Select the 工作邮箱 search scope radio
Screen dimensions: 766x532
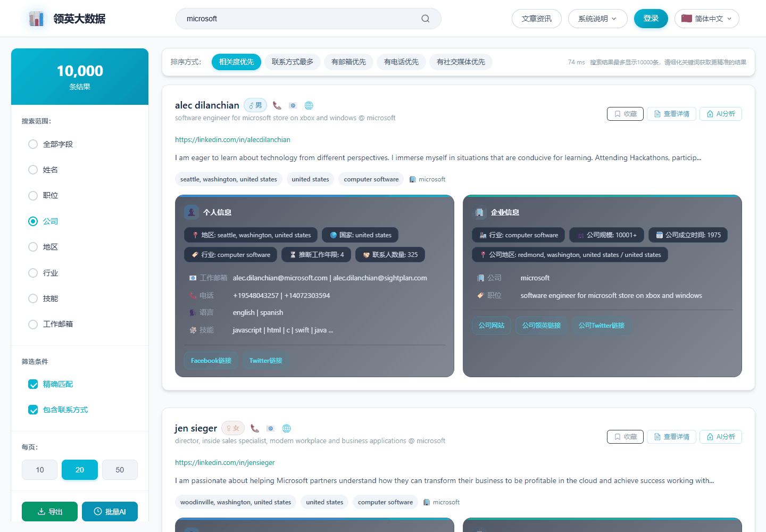coord(33,324)
